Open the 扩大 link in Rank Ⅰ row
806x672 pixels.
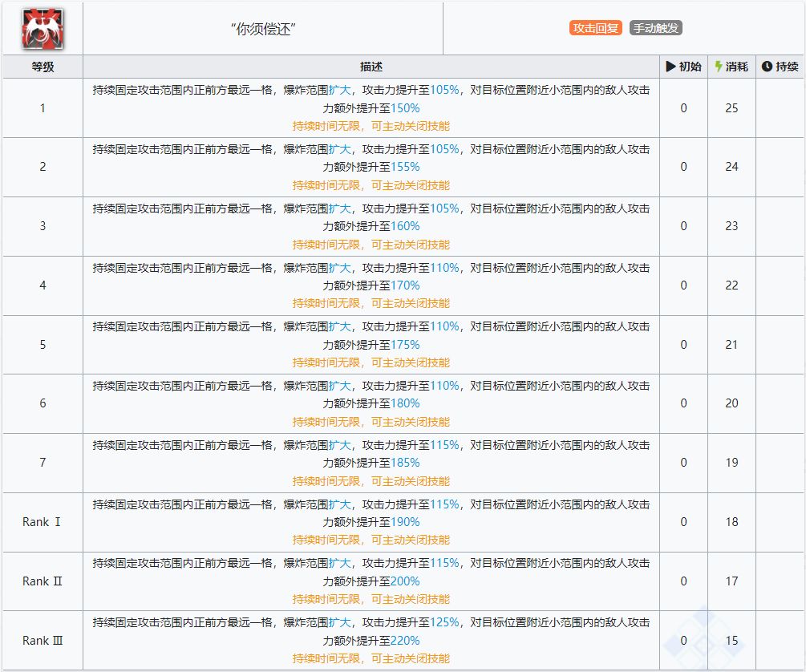point(339,504)
